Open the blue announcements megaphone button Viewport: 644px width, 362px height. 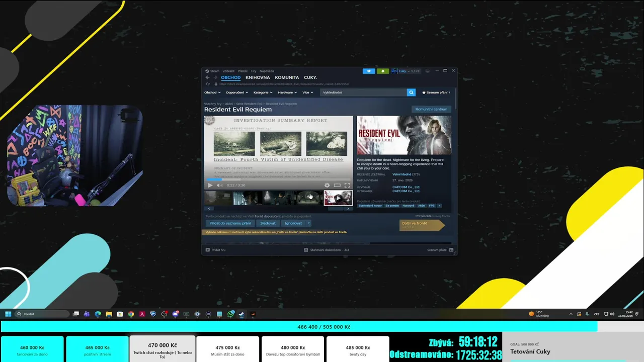pyautogui.click(x=369, y=71)
